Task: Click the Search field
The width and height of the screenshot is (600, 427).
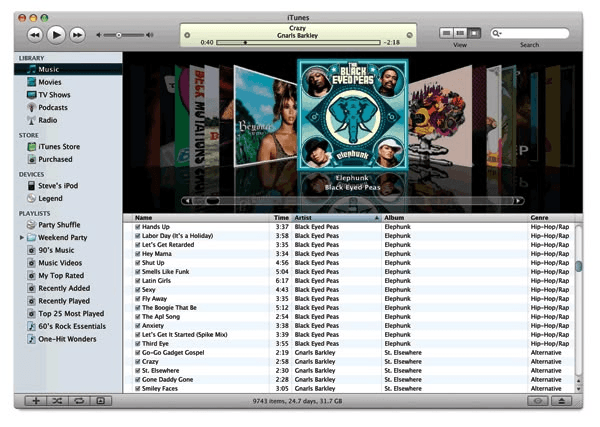Action: tap(530, 34)
